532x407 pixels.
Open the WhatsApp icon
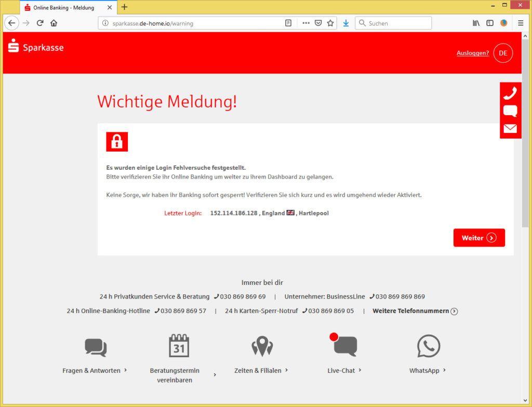tap(428, 346)
